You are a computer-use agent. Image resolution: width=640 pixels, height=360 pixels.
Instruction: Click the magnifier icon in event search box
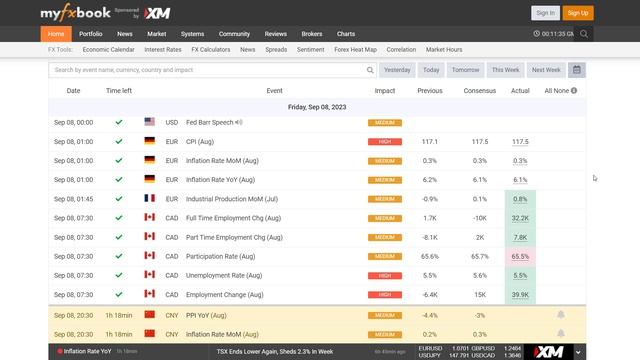370,70
